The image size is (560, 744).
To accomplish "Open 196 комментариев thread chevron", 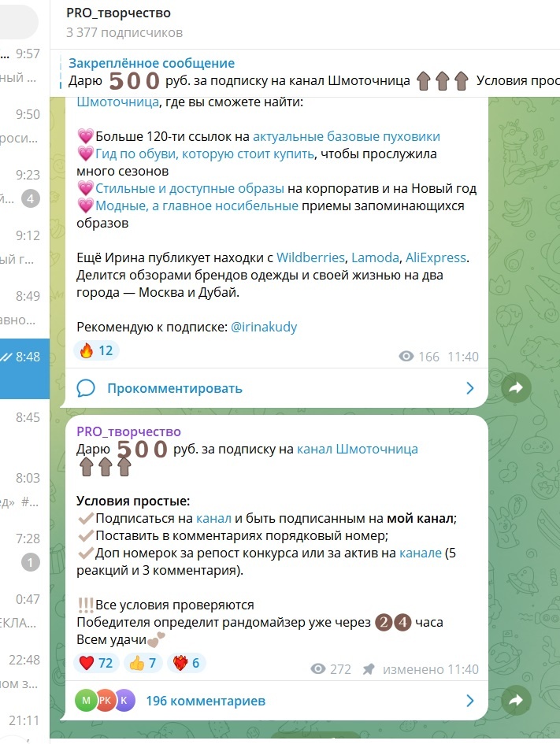I will [470, 701].
